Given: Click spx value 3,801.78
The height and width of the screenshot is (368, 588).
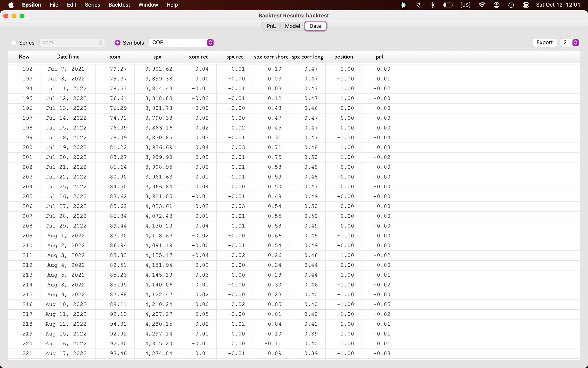Looking at the screenshot, I should point(159,108).
